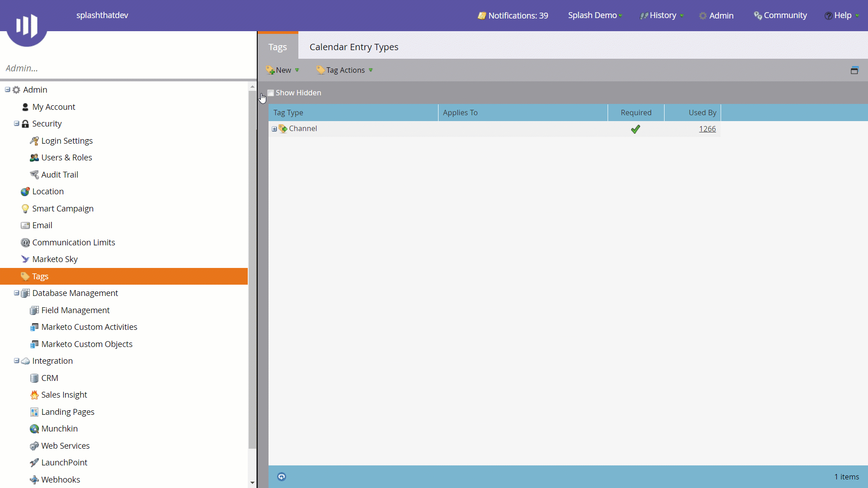
Task: Open Marketo Custom Objects in the tree
Action: [87, 344]
